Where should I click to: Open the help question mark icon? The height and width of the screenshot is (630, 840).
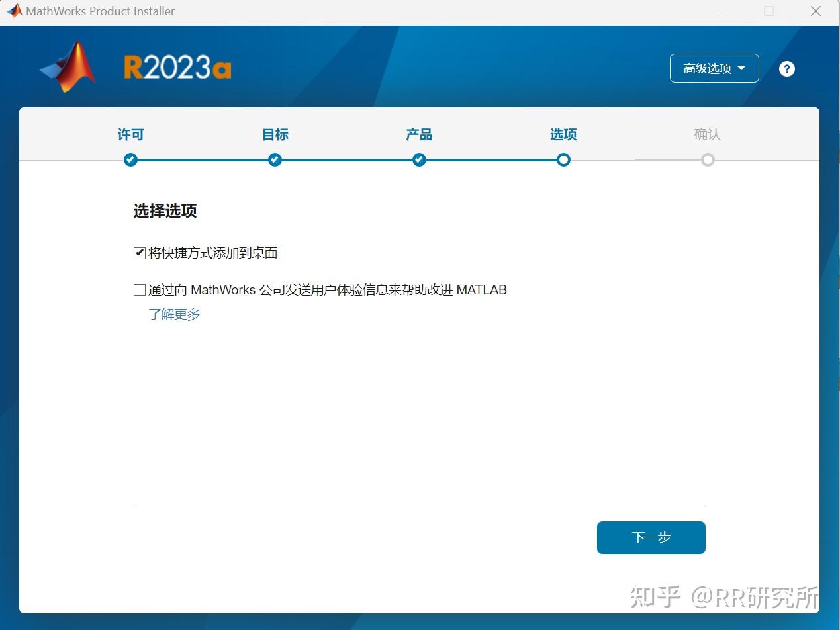786,69
